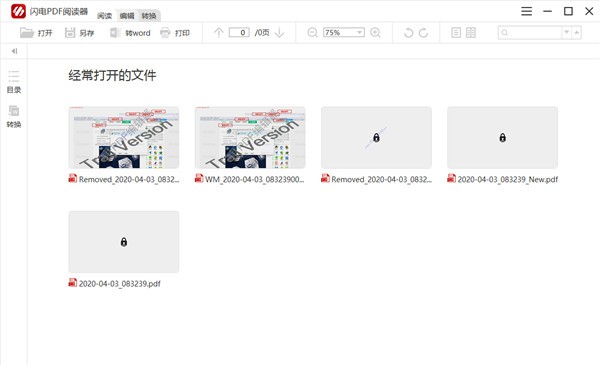Find previous search result up arrow
600x365 pixels.
[576, 33]
